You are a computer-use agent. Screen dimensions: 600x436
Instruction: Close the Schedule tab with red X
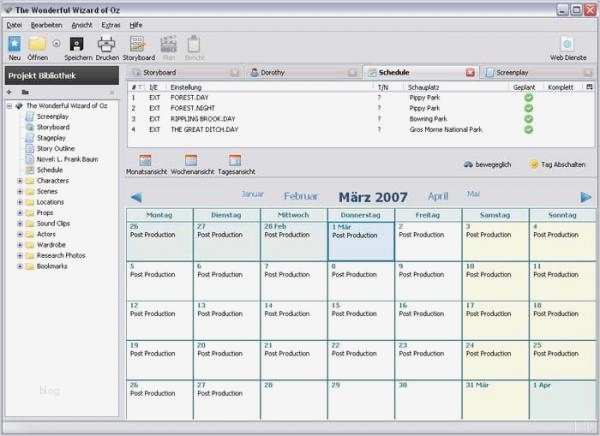[470, 73]
